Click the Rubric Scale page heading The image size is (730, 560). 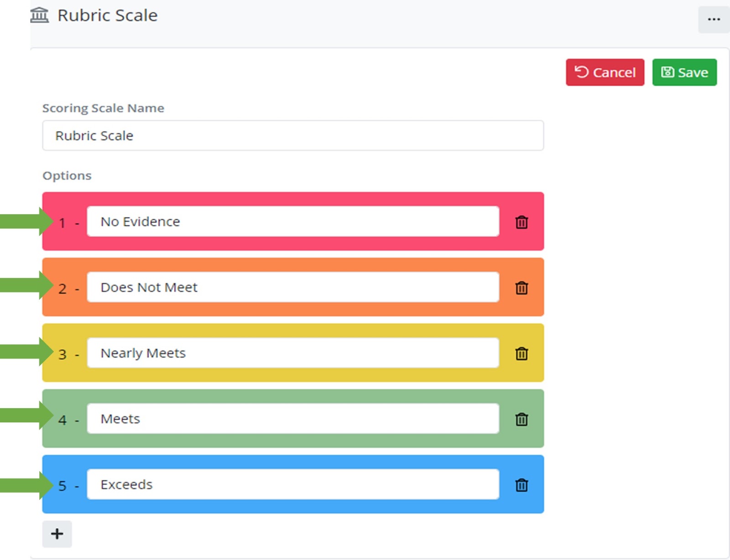point(107,16)
